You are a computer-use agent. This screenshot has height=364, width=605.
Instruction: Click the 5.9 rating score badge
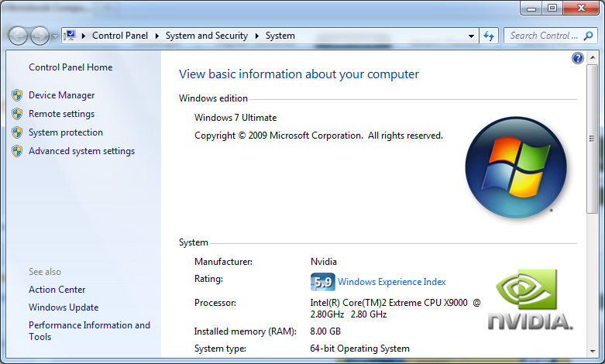coord(322,282)
